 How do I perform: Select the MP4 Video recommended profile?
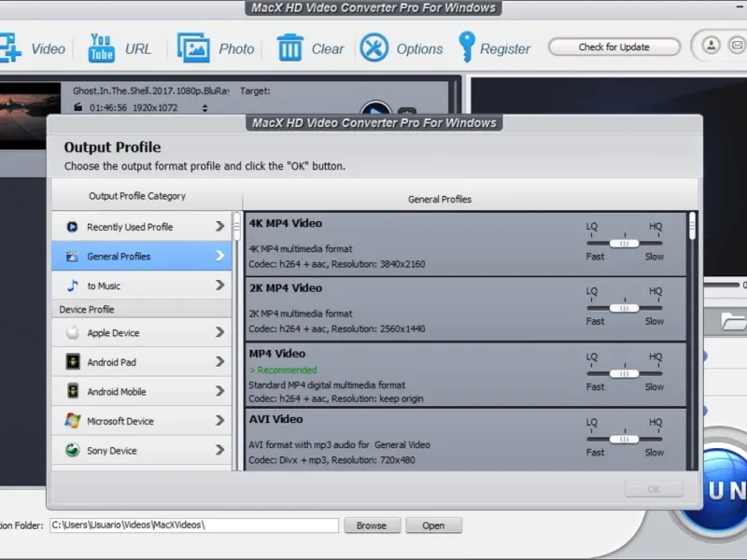(x=465, y=375)
